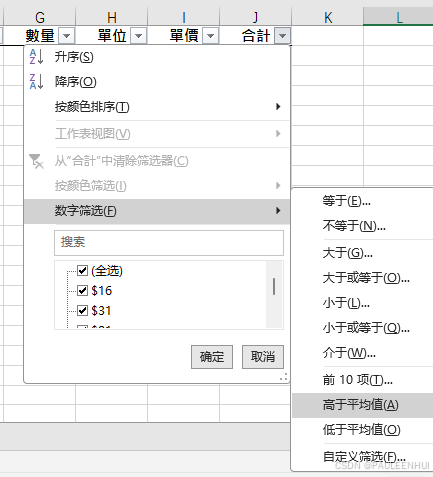Select 小于或等于(Q)... filter option
Screen dimensions: 433x477
pos(362,328)
